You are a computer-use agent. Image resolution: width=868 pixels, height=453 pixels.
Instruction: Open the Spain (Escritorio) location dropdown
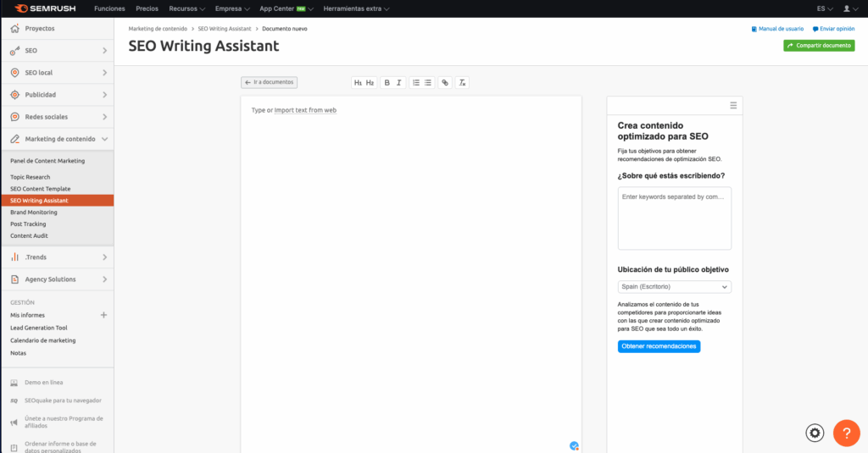tap(674, 286)
